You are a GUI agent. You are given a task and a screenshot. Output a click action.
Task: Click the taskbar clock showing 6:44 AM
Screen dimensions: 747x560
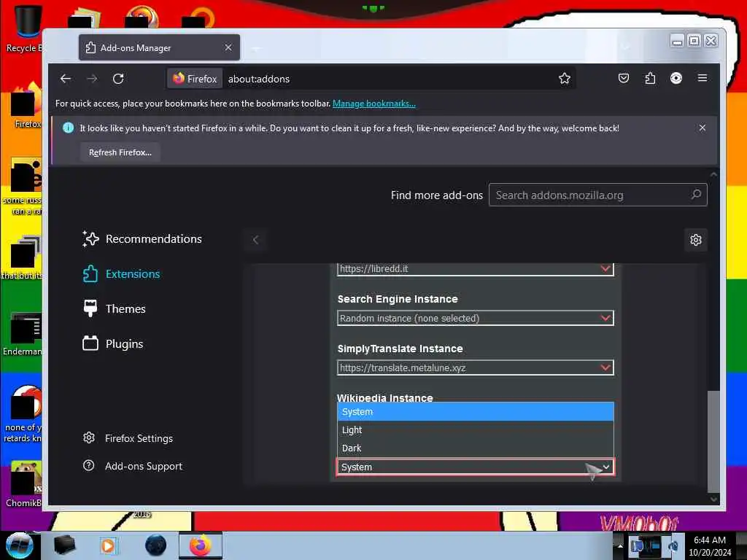click(710, 545)
